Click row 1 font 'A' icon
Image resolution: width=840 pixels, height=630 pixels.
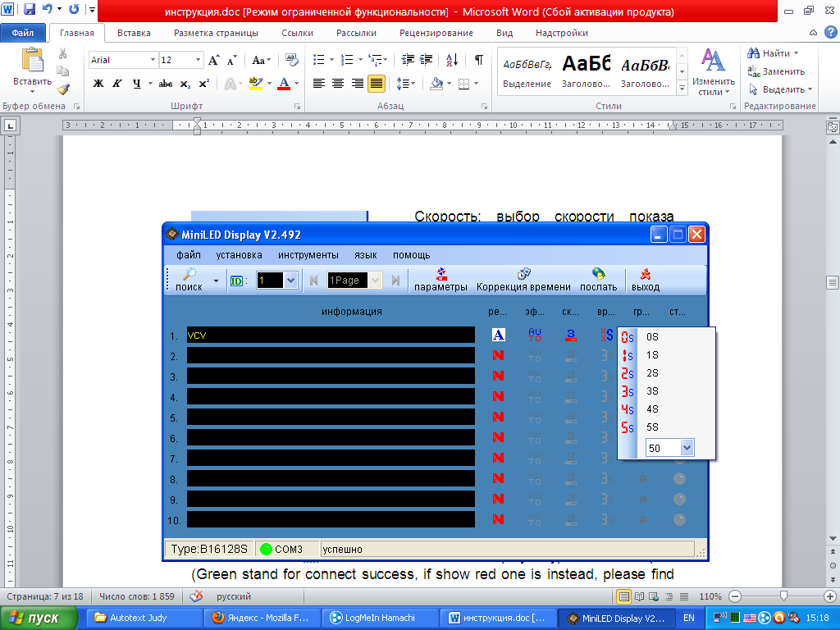pos(498,335)
